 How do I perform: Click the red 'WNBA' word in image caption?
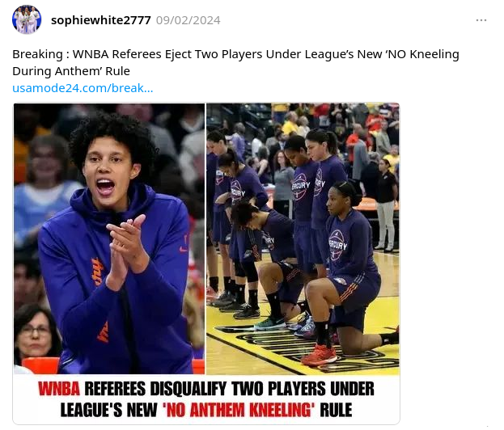pyautogui.click(x=59, y=389)
